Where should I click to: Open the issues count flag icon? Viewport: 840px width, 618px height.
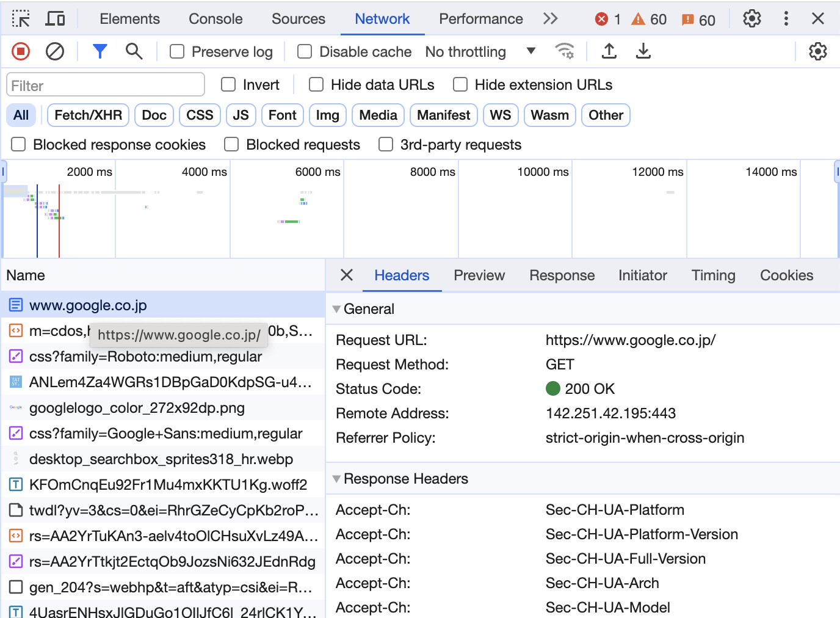(698, 20)
